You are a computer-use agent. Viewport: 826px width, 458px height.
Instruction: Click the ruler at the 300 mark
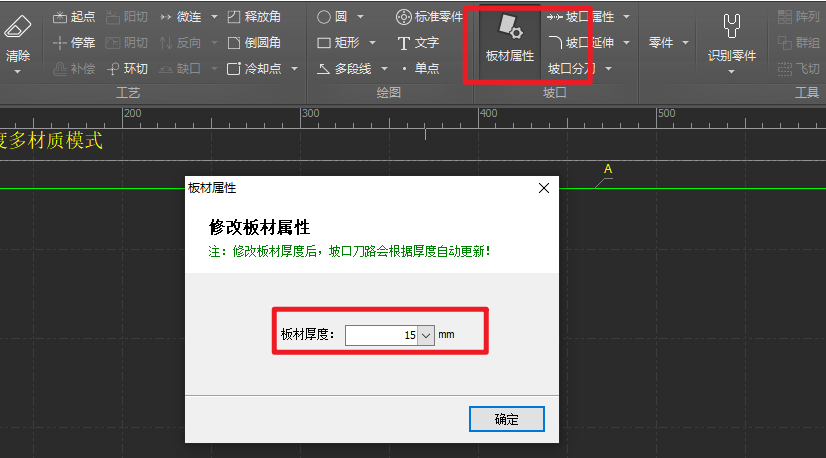311,113
